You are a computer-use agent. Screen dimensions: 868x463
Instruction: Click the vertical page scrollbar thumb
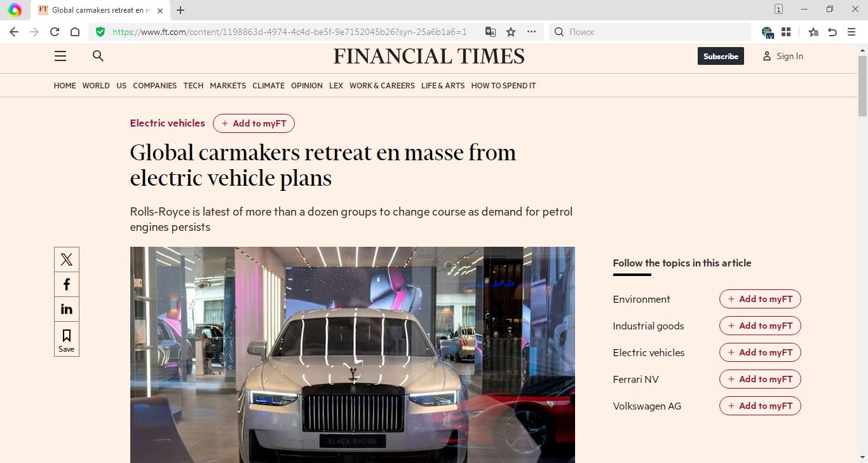coord(862,86)
